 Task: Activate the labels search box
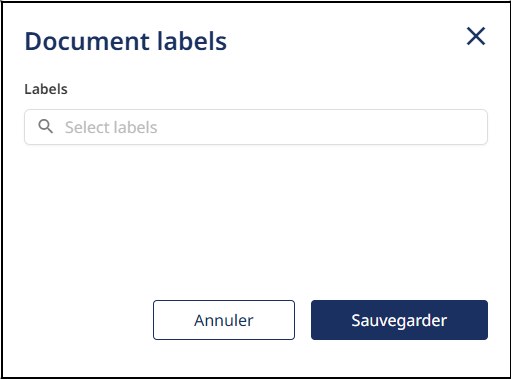256,127
